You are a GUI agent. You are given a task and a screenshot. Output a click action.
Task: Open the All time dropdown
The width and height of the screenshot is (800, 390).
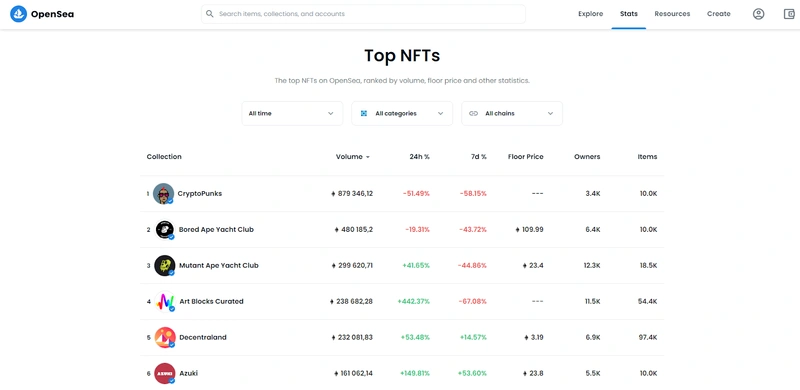(x=292, y=113)
